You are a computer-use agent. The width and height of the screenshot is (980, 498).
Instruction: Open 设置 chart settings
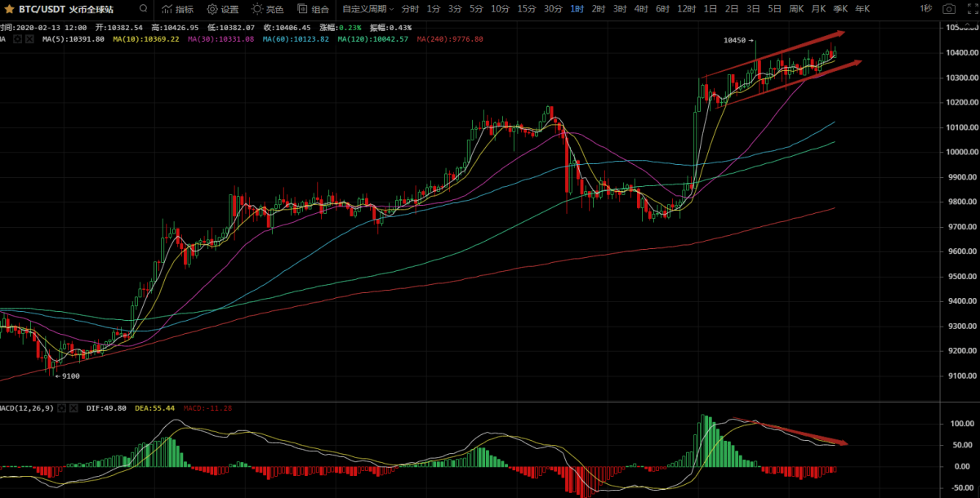[x=222, y=9]
